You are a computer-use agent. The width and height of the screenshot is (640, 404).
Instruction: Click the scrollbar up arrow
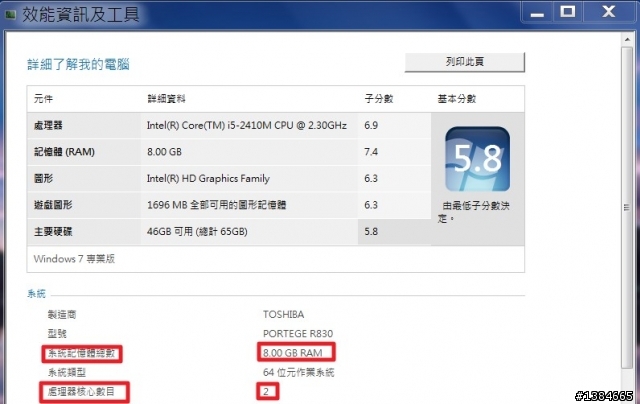click(627, 39)
